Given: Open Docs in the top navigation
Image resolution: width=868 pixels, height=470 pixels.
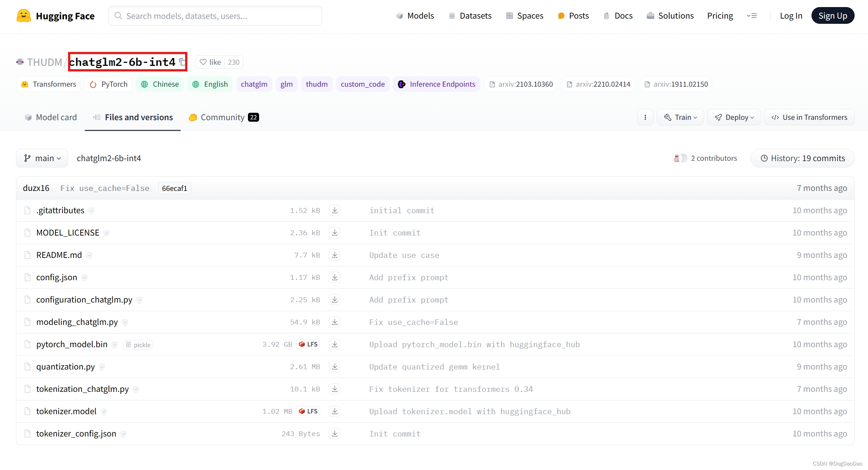Looking at the screenshot, I should click(x=618, y=16).
